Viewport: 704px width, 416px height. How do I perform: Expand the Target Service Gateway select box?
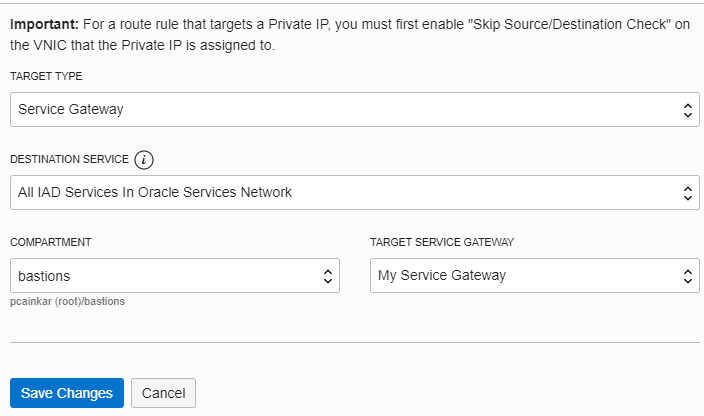[x=534, y=276]
